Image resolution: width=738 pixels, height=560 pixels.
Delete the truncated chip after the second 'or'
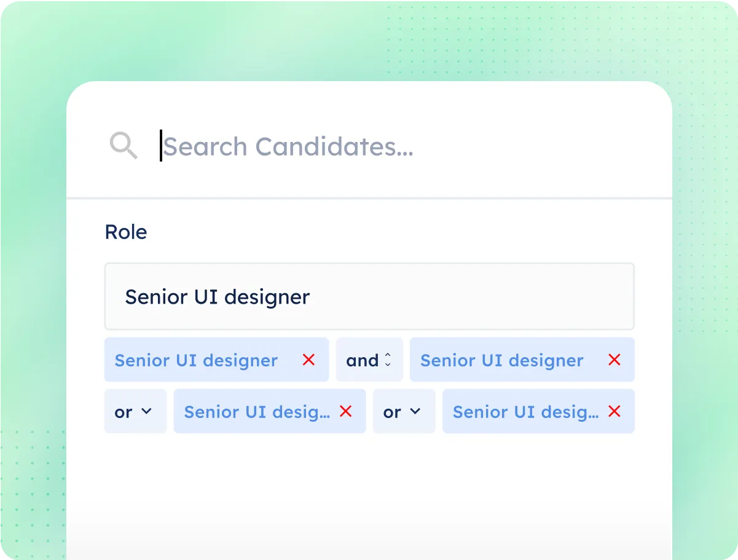(x=614, y=412)
